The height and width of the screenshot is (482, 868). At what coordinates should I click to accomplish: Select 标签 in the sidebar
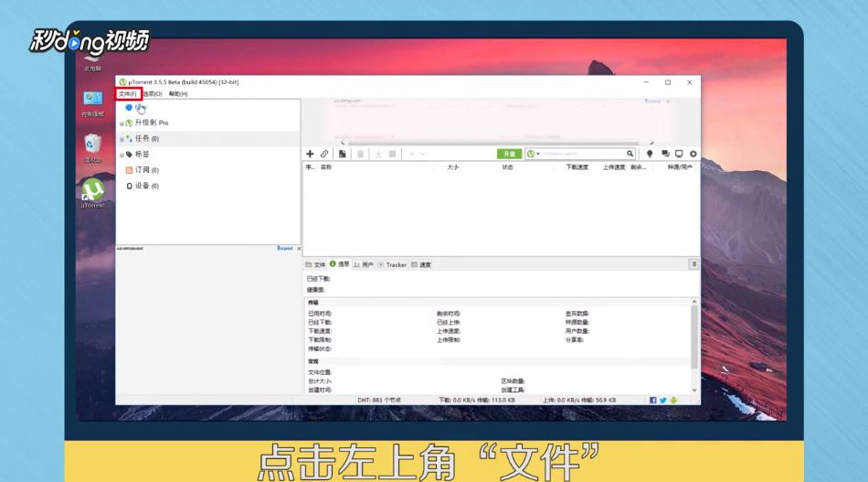(x=142, y=154)
